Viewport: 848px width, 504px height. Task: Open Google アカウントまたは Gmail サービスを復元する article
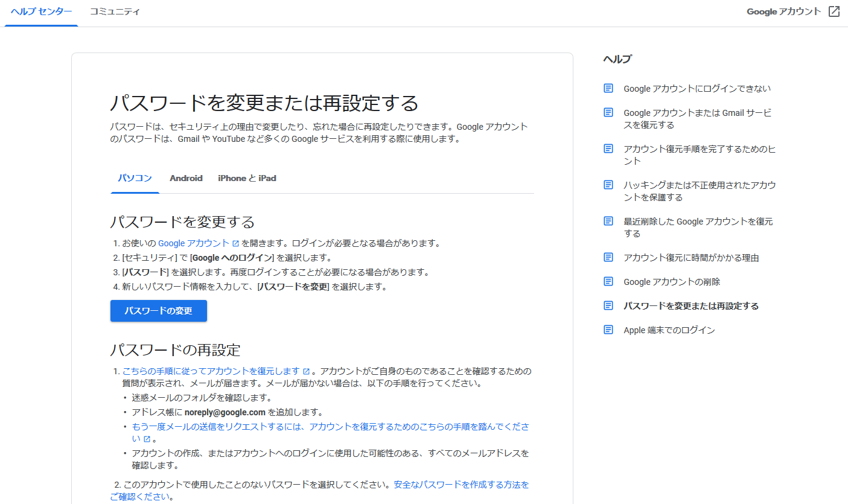697,119
